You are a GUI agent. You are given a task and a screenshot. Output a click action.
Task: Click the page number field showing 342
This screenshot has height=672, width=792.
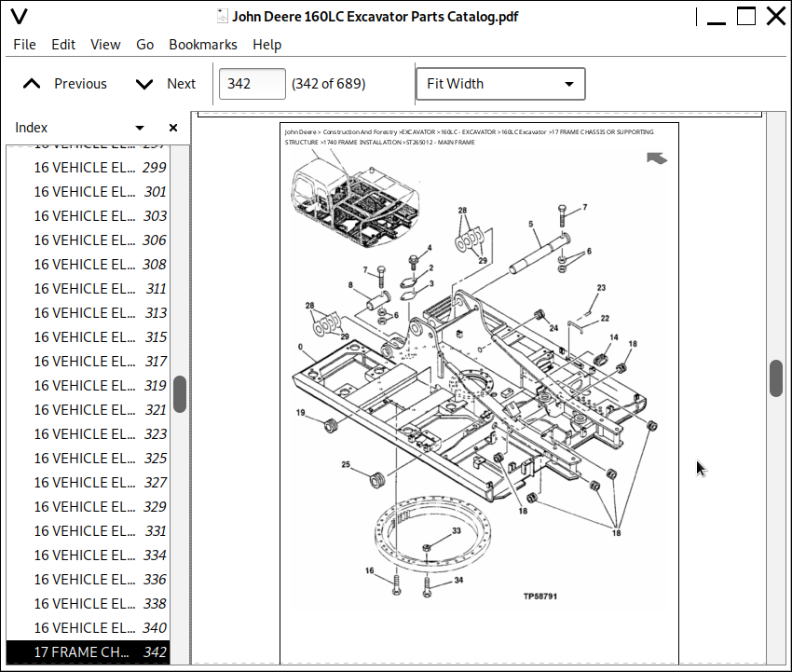point(253,84)
